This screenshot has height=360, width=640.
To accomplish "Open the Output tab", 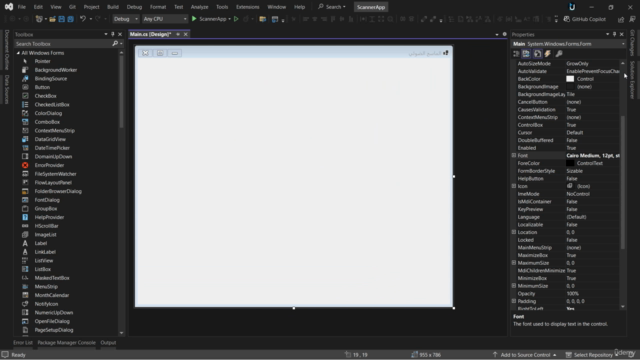I will pyautogui.click(x=108, y=343).
